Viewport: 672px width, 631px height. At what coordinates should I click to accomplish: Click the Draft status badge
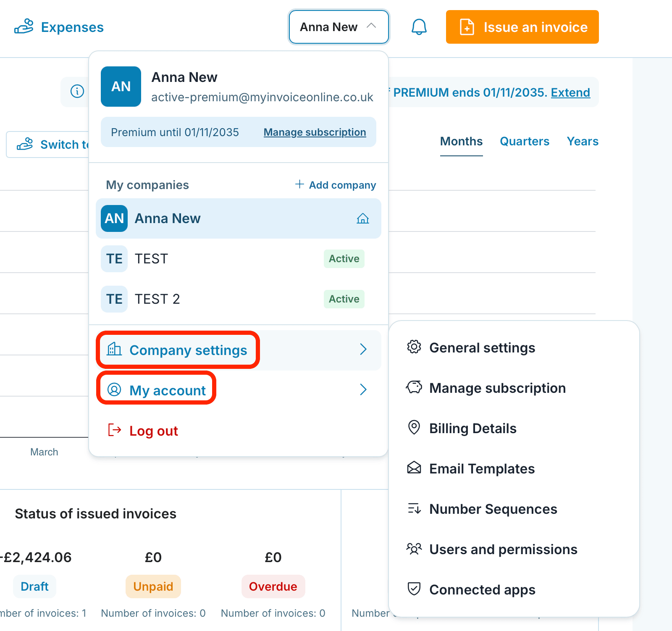pos(34,586)
